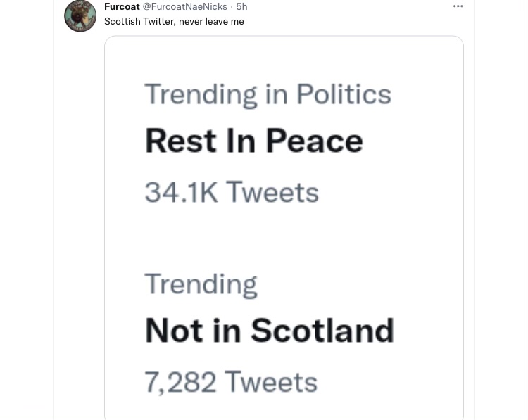Select the 'Rest In Peace' trending topic
528x420 pixels.
point(253,141)
